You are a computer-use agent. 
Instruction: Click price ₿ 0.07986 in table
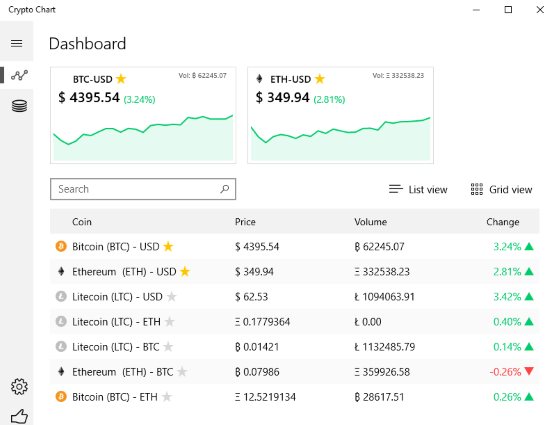257,372
